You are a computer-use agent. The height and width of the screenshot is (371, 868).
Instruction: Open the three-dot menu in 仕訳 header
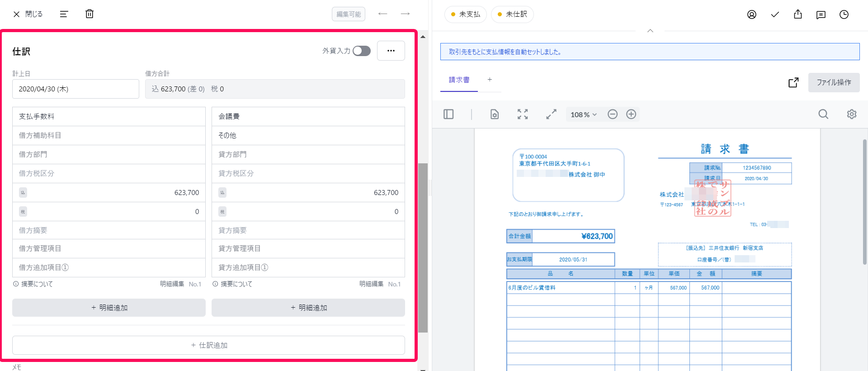click(391, 51)
